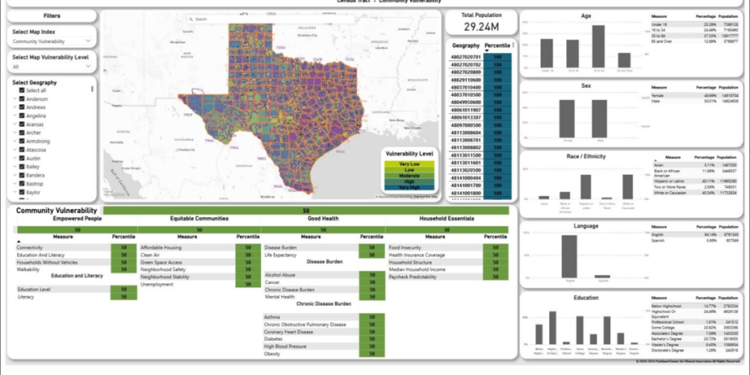Open the Select Map Vulnerability Level dropdown
This screenshot has height=375, width=750.
52,66
